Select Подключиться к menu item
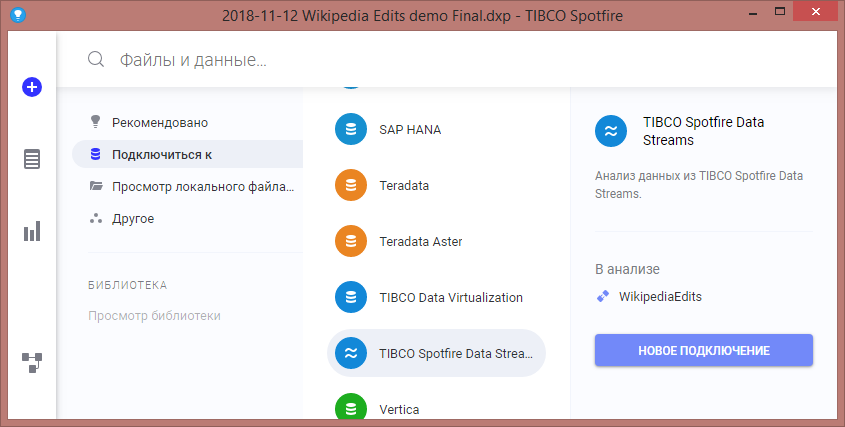Screen dimensions: 845x427 188,155
